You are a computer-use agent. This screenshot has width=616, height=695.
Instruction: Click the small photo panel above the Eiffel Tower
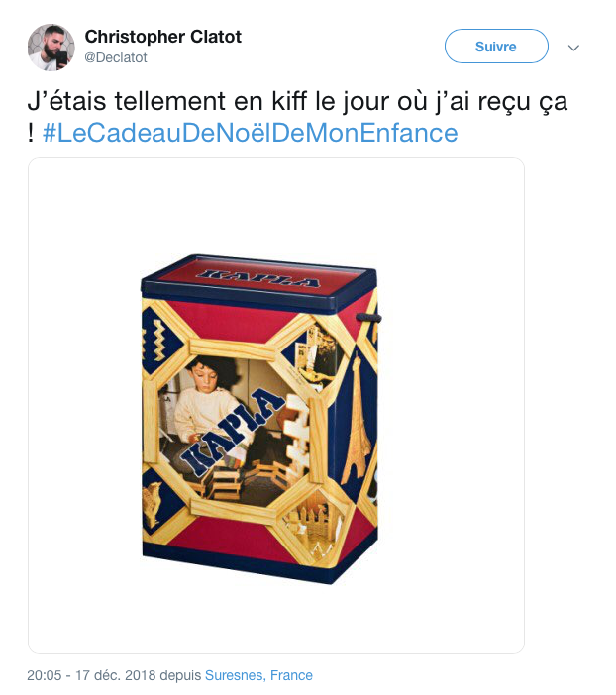pyautogui.click(x=317, y=351)
